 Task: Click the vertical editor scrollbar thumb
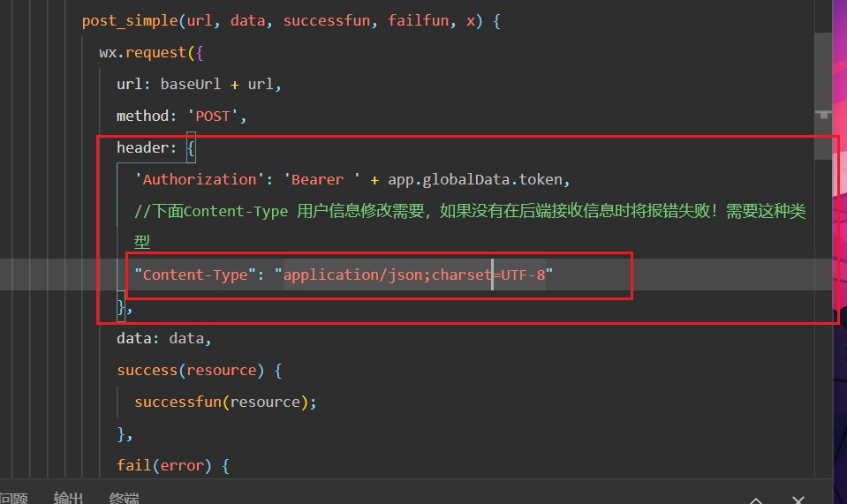[823, 96]
